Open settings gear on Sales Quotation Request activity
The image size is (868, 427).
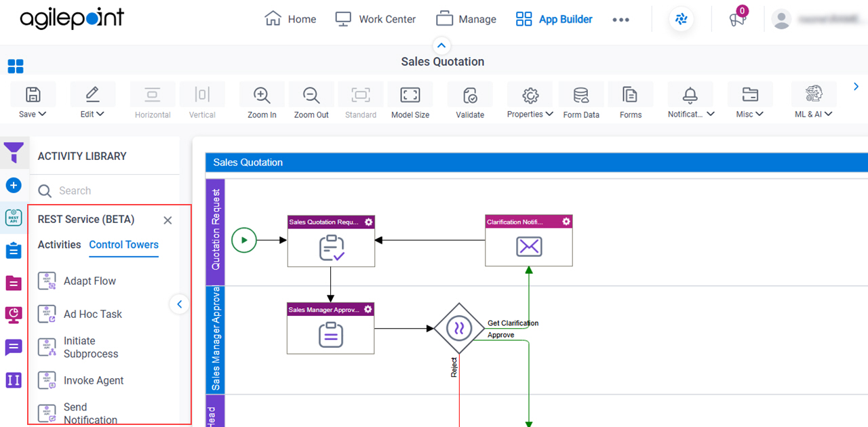coord(368,222)
